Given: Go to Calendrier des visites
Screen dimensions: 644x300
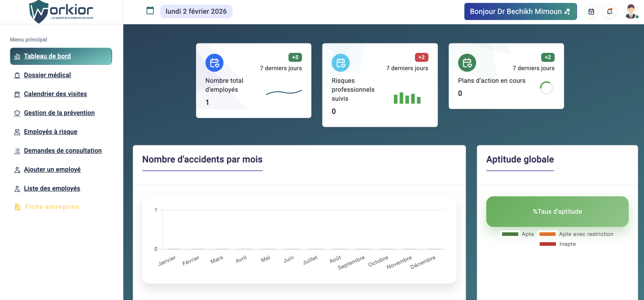Looking at the screenshot, I should pos(55,94).
